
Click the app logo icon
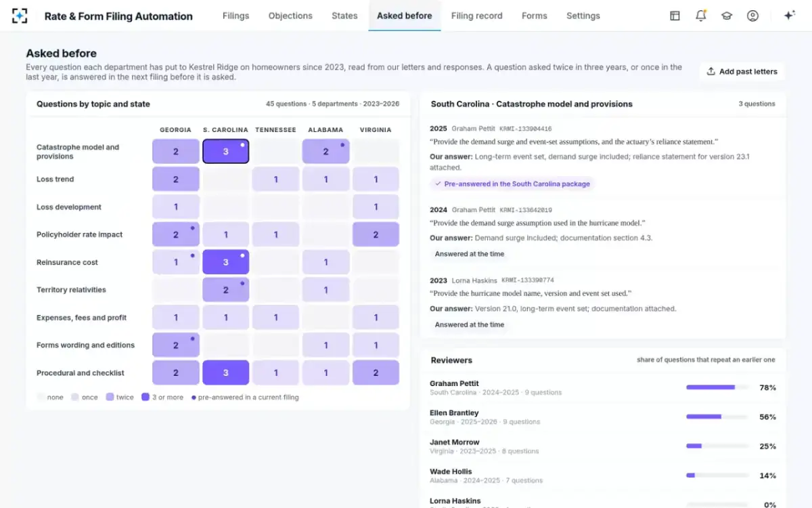coord(20,16)
